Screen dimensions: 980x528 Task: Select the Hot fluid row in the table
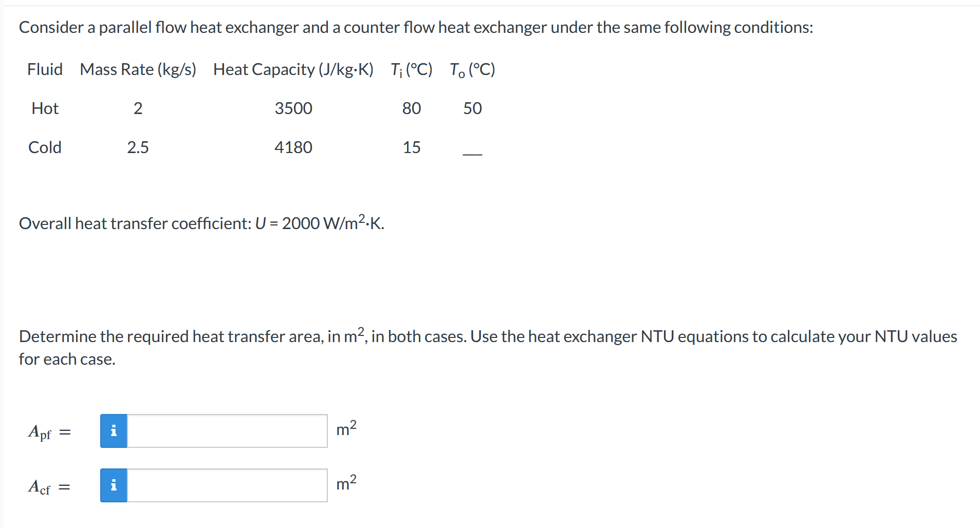pos(45,108)
